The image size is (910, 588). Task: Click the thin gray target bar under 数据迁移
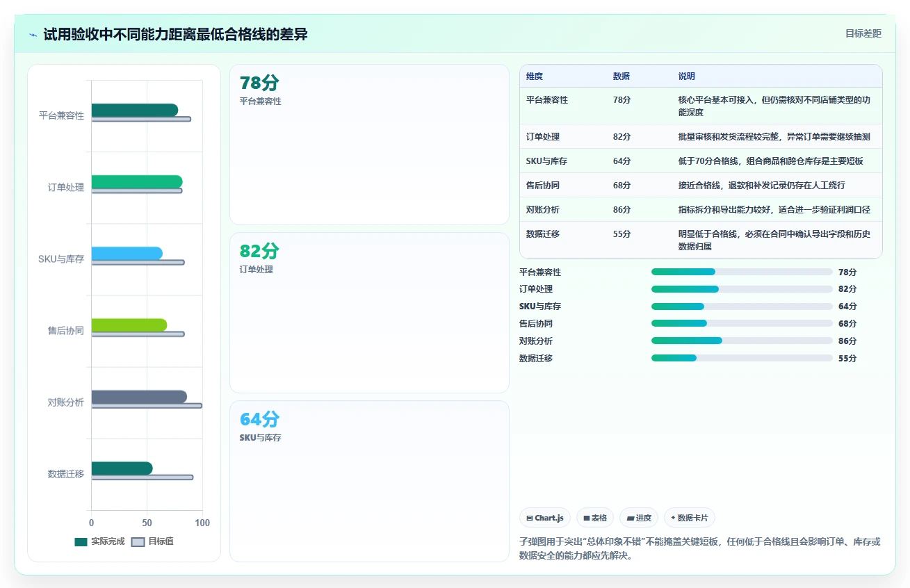click(x=142, y=477)
